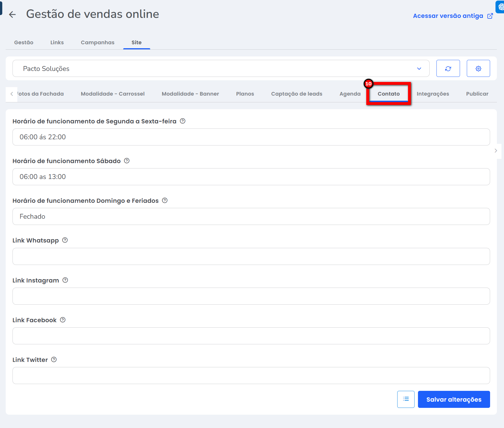
Task: Click help icon beside Link Instagram
Action: (x=65, y=280)
